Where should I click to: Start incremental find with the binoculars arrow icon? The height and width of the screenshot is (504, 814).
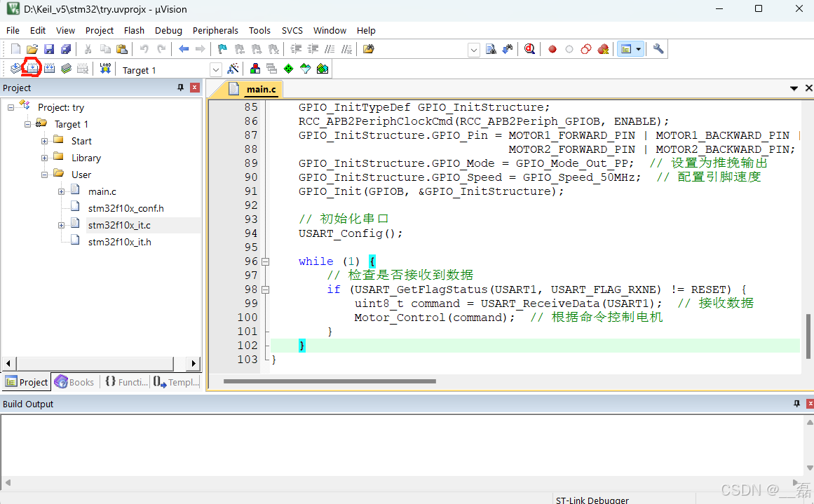pos(507,49)
